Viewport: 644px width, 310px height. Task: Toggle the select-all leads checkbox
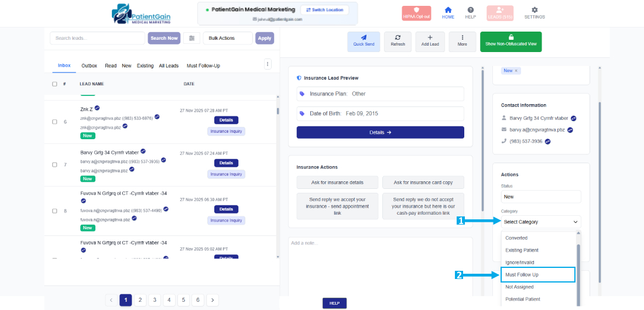coord(54,84)
